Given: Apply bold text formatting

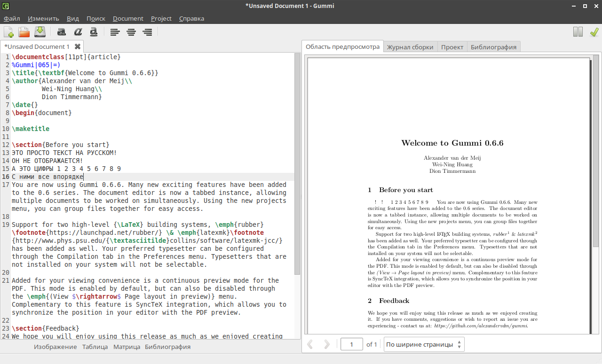Looking at the screenshot, I should click(61, 32).
